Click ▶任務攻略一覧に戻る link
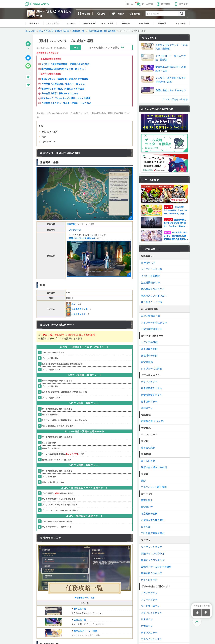The image size is (215, 644). [84, 598]
